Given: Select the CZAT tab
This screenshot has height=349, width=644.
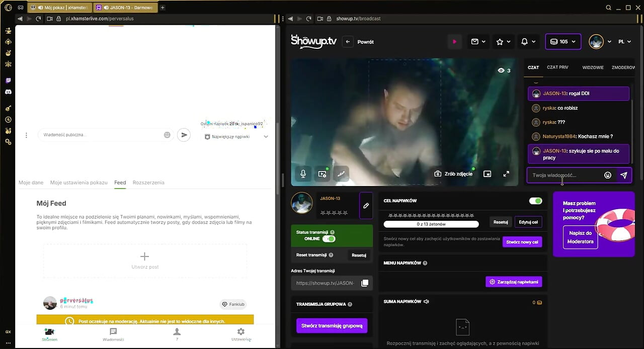Looking at the screenshot, I should (533, 67).
